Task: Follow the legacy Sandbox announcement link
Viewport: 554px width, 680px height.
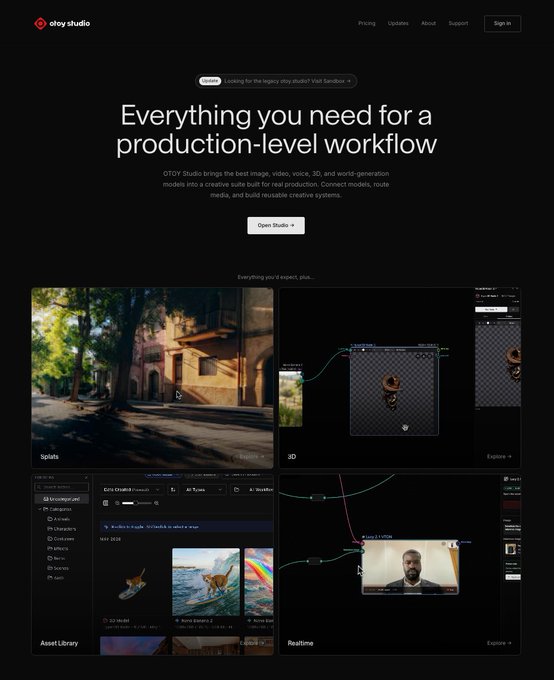Action: [x=287, y=81]
